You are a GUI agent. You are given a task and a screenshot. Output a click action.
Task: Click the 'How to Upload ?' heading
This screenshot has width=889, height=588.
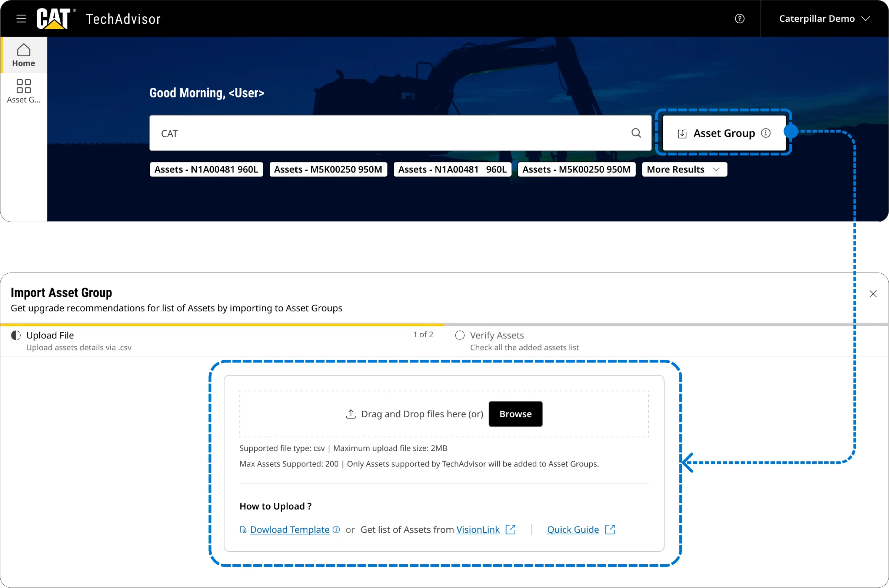275,506
